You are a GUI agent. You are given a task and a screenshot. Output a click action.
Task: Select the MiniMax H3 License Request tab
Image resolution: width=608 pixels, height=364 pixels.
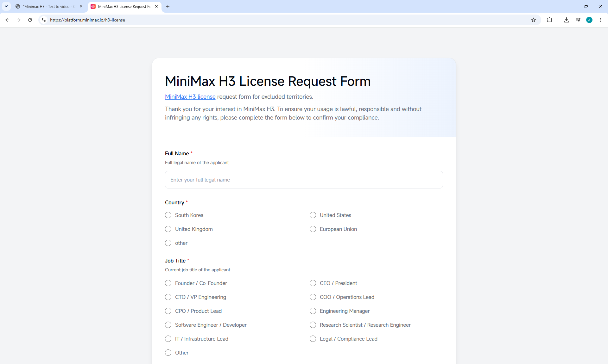[124, 6]
